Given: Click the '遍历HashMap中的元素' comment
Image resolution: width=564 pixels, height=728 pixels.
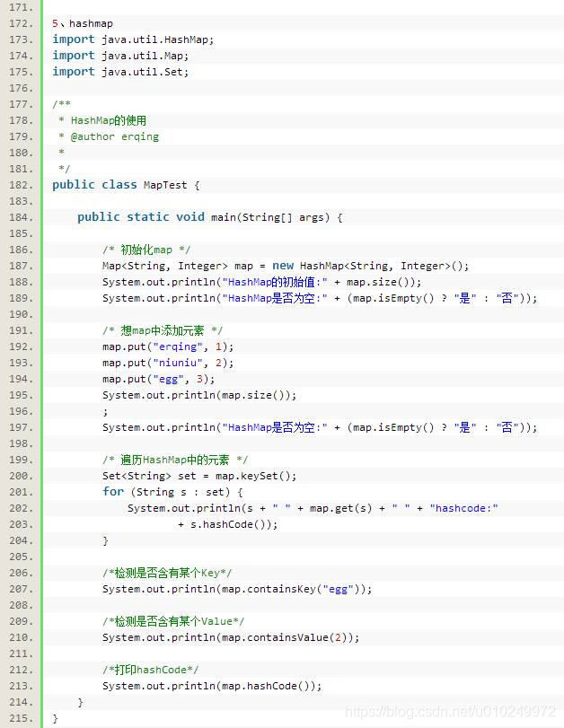Looking at the screenshot, I should 175,460.
